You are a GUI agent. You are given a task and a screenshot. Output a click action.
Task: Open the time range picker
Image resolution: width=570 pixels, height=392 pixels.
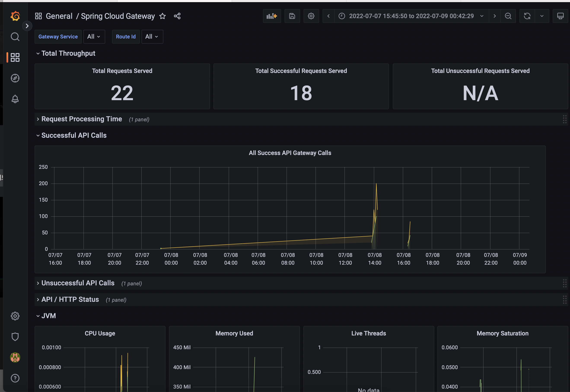click(411, 16)
